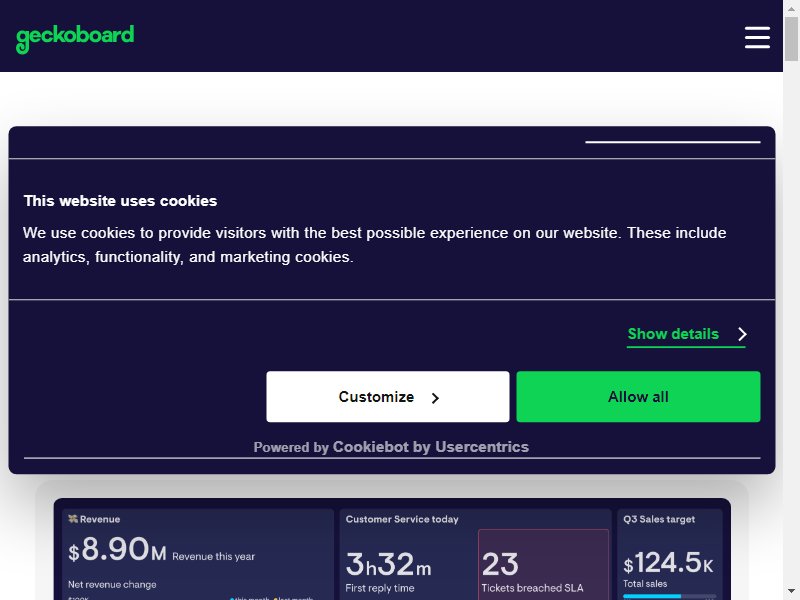
Task: Click the "Net revenue change" label
Action: tap(112, 585)
